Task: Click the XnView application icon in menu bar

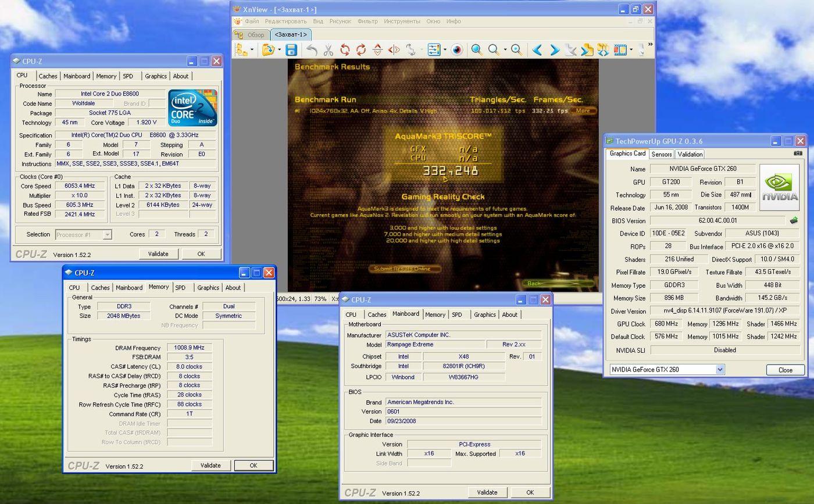Action: (x=237, y=22)
